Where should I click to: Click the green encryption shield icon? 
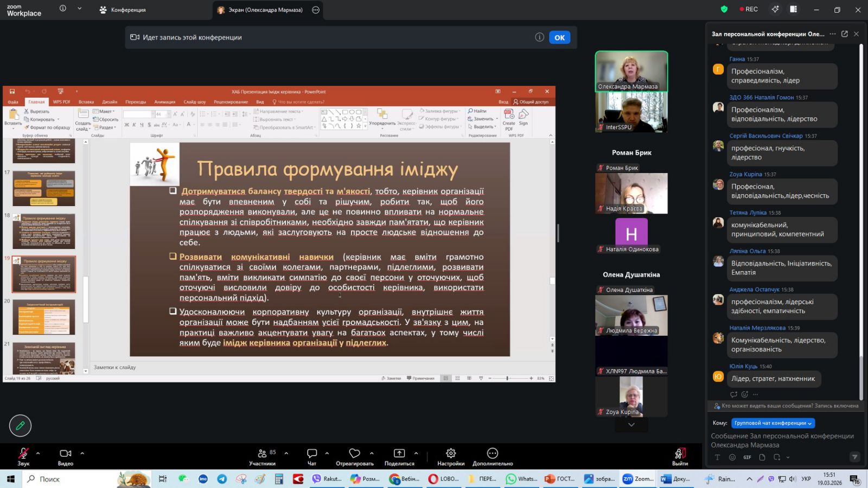coord(724,9)
